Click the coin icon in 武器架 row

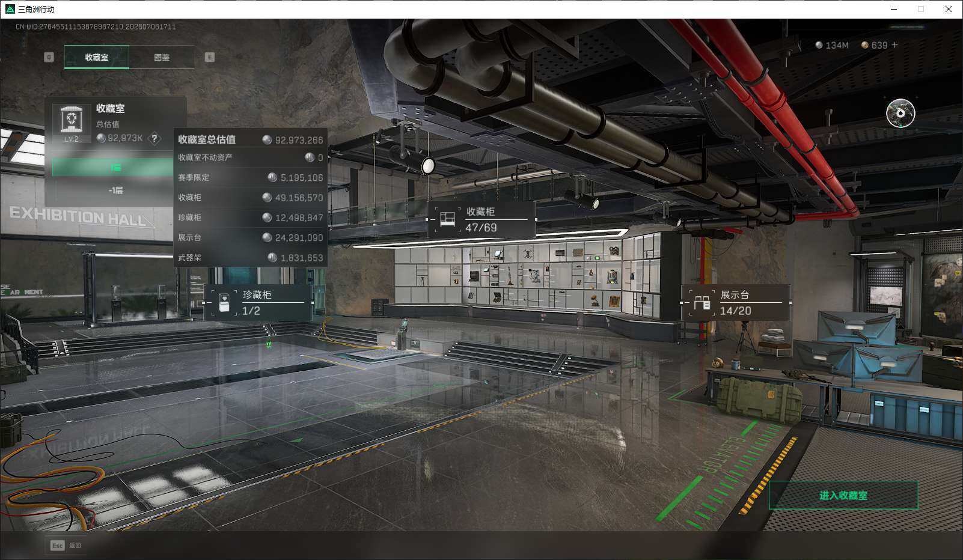272,257
